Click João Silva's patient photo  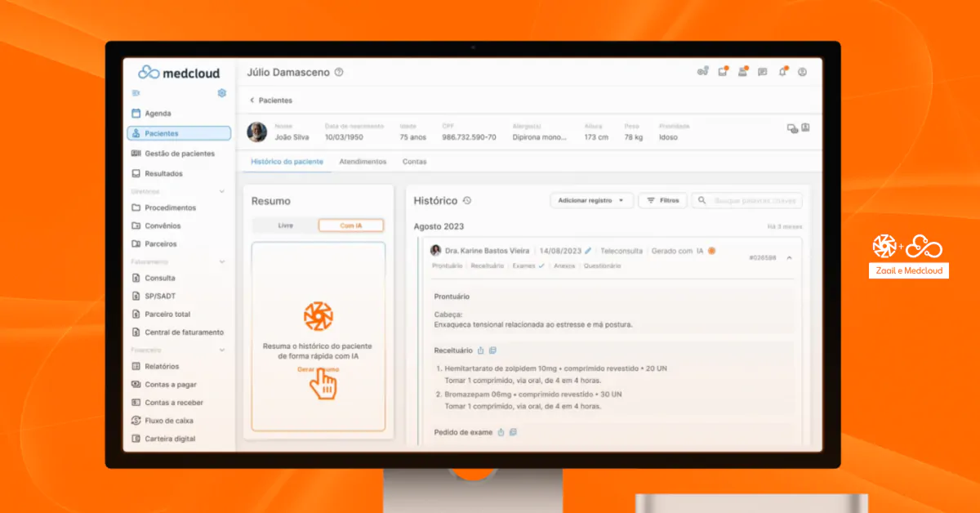(x=257, y=132)
